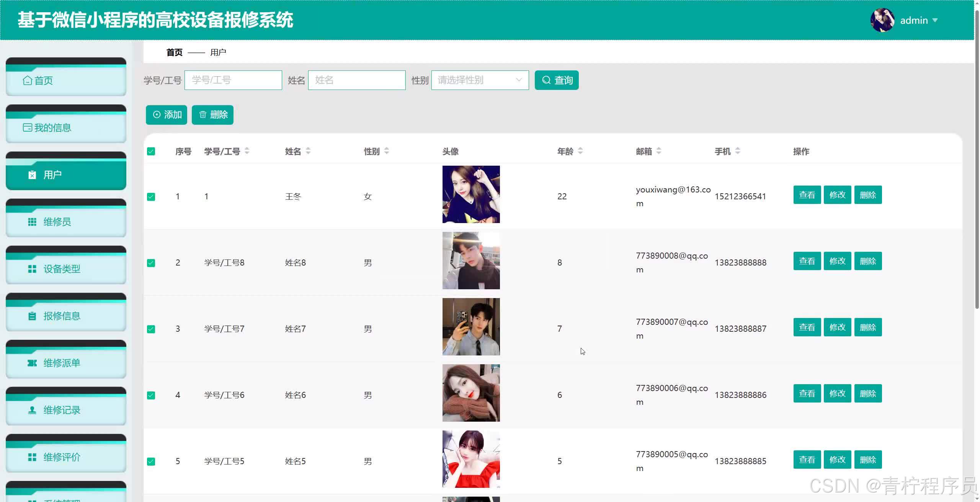Image resolution: width=980 pixels, height=502 pixels.
Task: Uncheck the row checkbox for 姓名6
Action: click(x=151, y=395)
